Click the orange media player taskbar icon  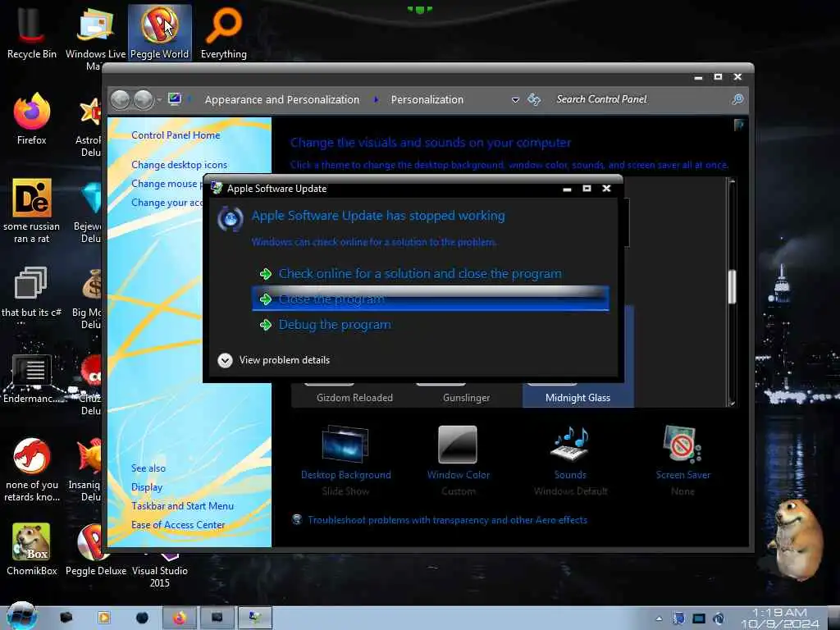point(104,618)
